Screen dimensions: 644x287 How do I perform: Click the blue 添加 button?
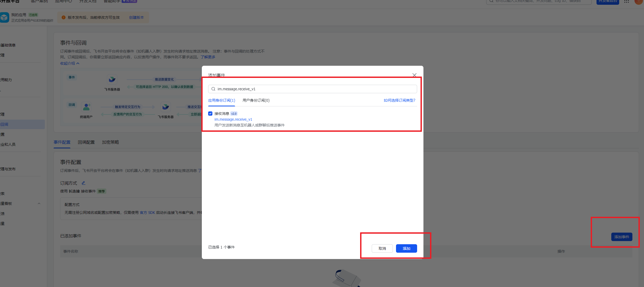pyautogui.click(x=406, y=248)
